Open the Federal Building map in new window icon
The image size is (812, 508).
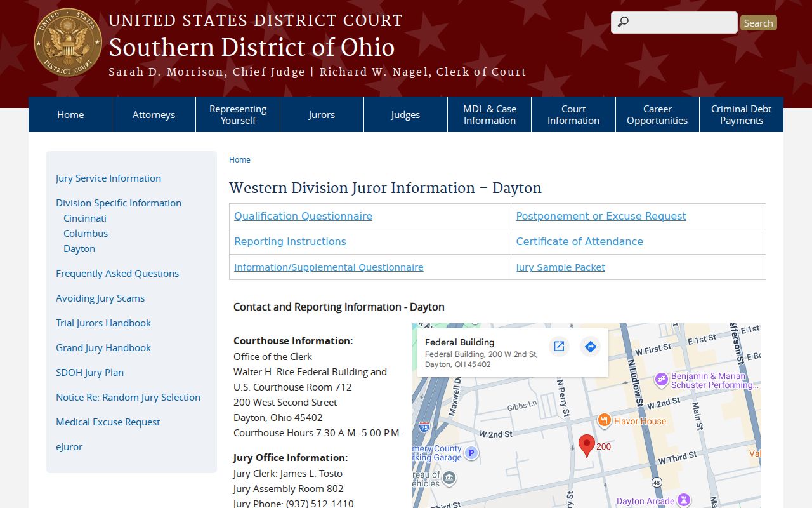pos(559,346)
